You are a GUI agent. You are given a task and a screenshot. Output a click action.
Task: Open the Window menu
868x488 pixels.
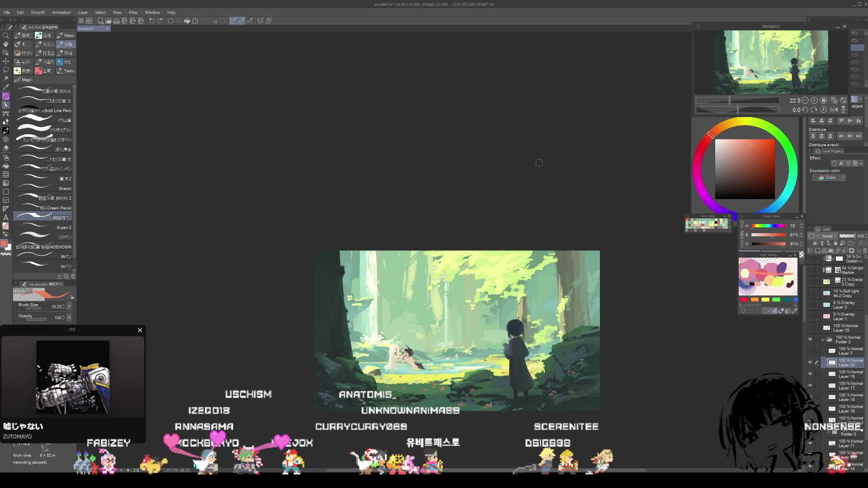coord(152,13)
